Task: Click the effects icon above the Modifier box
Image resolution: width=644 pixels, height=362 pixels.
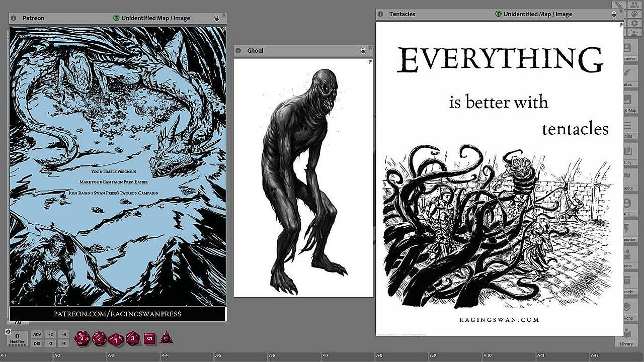Action: [x=8, y=331]
